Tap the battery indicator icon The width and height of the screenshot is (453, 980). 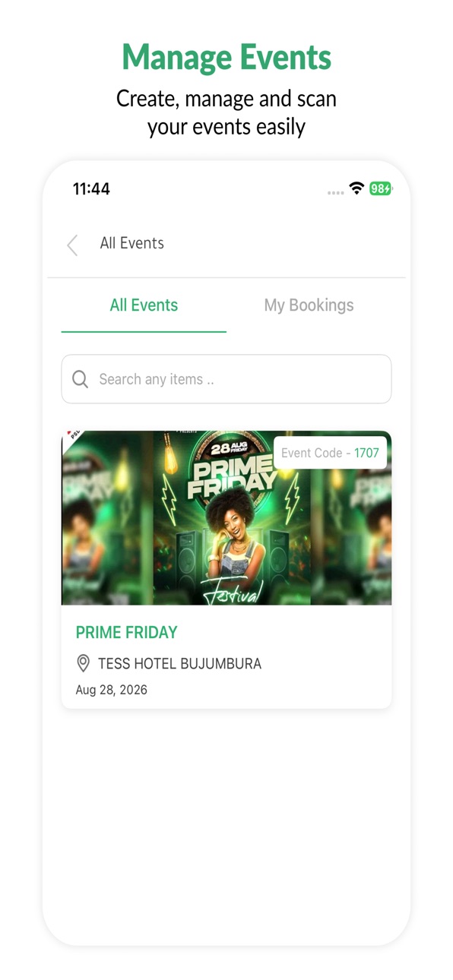[x=381, y=188]
